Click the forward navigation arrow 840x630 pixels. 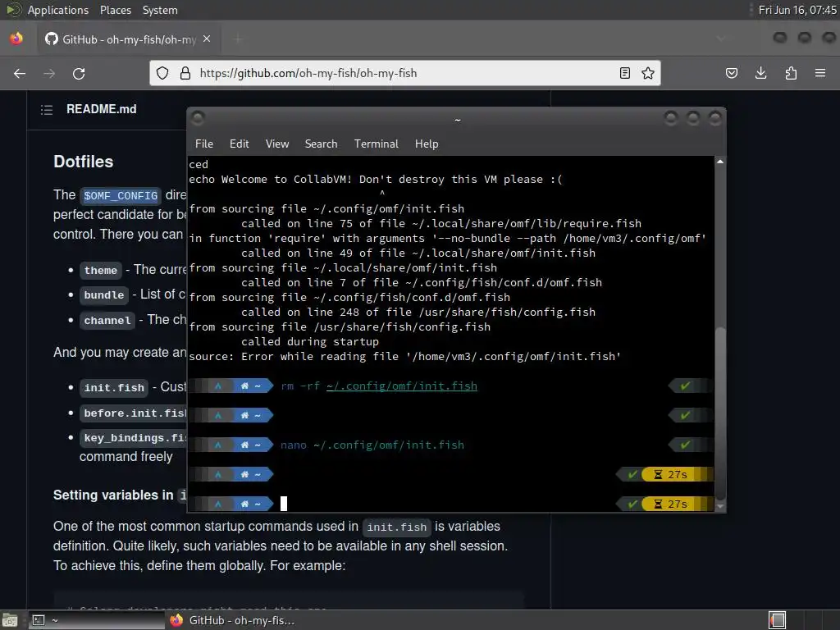pyautogui.click(x=49, y=73)
